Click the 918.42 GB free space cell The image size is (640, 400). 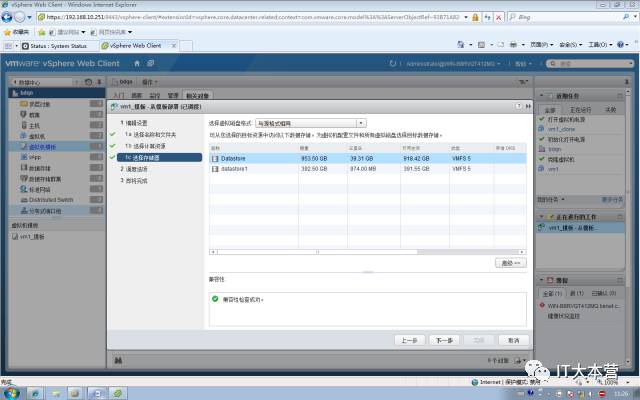coord(416,158)
